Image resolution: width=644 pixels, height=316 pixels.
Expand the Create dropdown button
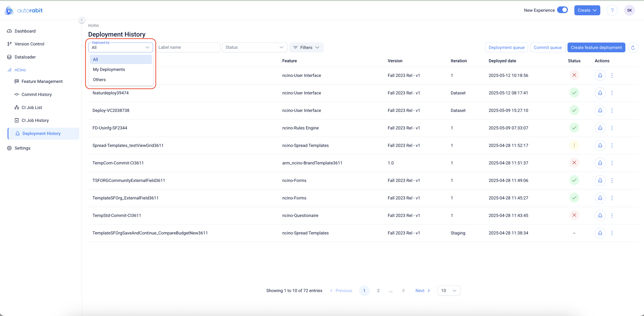(x=587, y=10)
